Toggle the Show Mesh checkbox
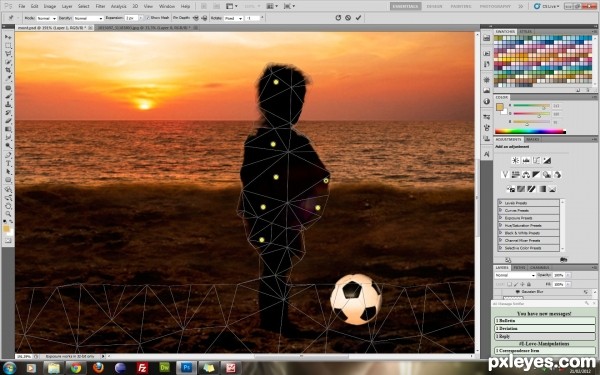 [x=148, y=18]
